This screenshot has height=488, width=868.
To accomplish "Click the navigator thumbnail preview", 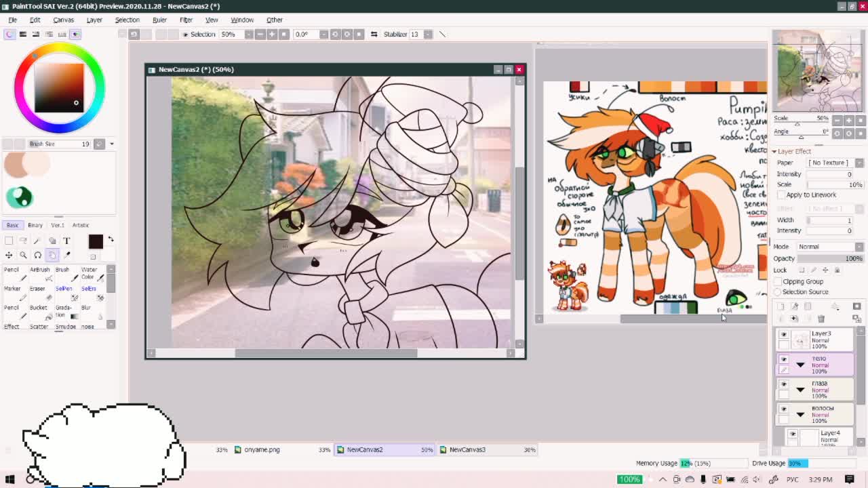I will (x=818, y=70).
